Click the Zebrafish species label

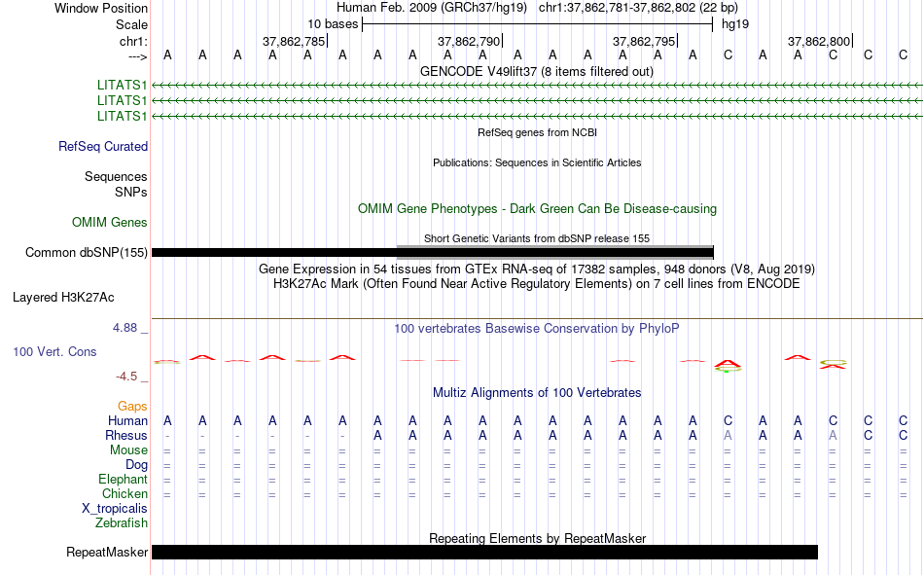pos(122,523)
